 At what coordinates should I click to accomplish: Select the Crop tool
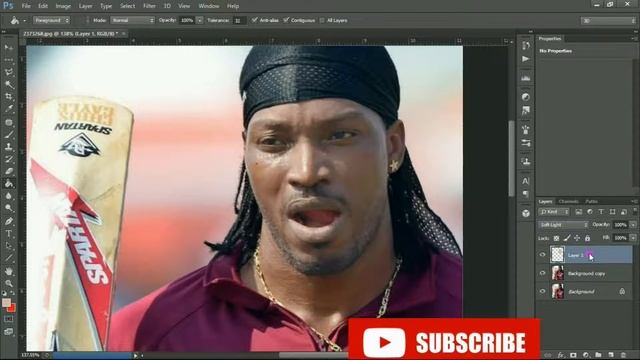tap(9, 97)
